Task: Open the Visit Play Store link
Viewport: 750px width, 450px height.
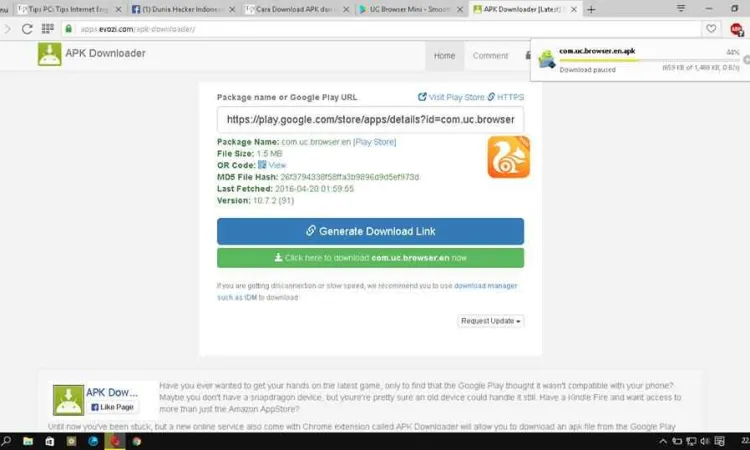Action: pyautogui.click(x=451, y=97)
